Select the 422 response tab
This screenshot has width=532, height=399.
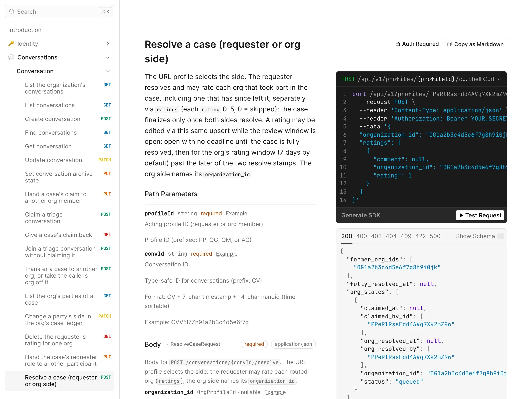point(420,236)
